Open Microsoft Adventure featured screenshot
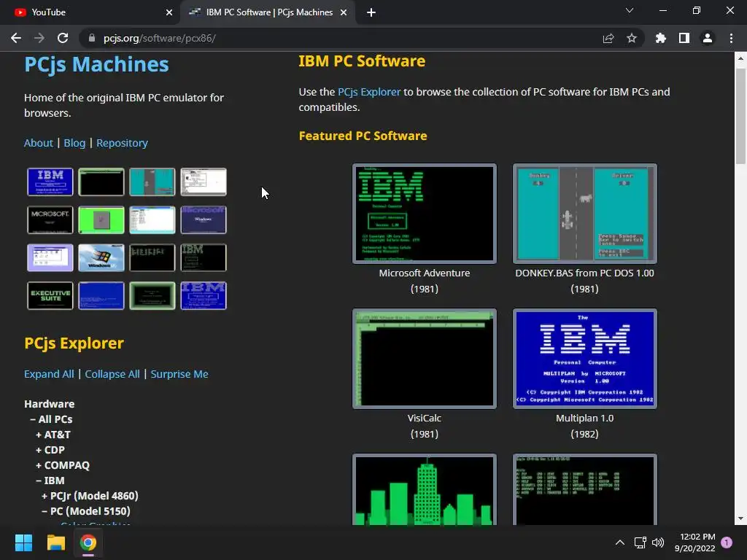This screenshot has height=560, width=747. click(425, 214)
